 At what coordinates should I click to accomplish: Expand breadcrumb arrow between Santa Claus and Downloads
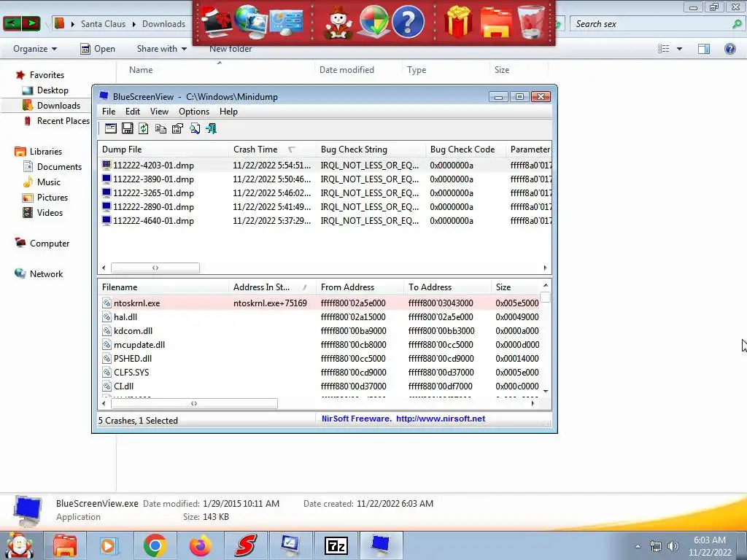click(x=134, y=24)
